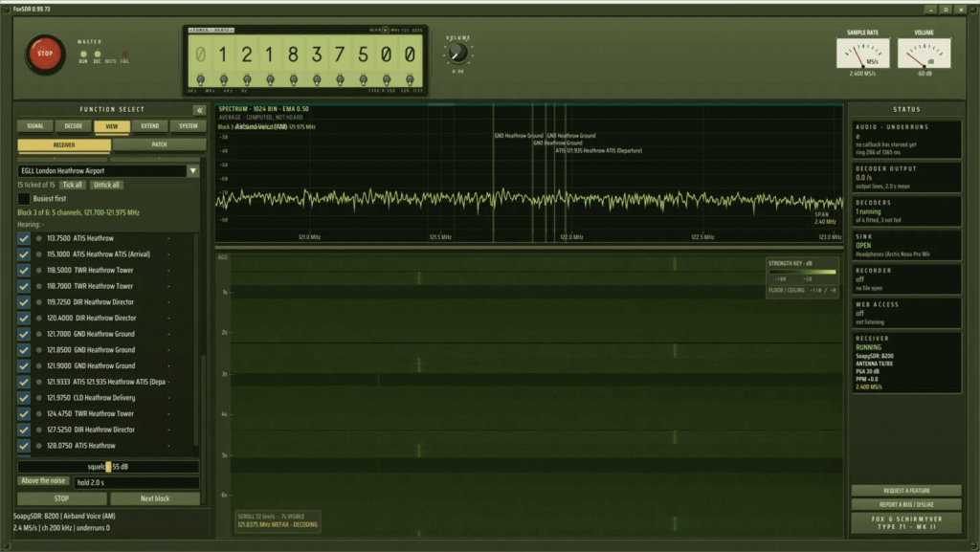Click REQUEST A FEATURE

pyautogui.click(x=906, y=491)
